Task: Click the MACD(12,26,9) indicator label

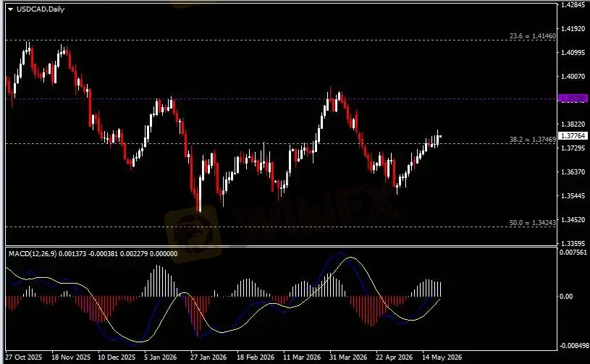Action: click(x=33, y=254)
